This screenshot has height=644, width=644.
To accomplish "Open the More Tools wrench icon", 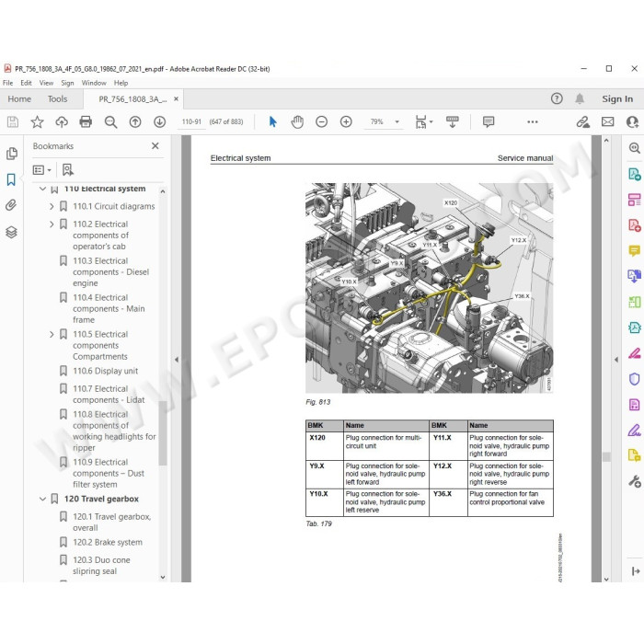I will [634, 481].
